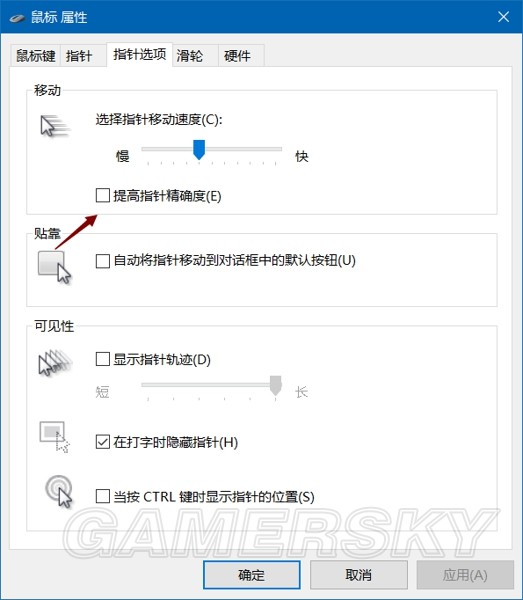Check 当按 CTRL 键时显示指针的位置 box
This screenshot has width=523, height=600.
(103, 496)
